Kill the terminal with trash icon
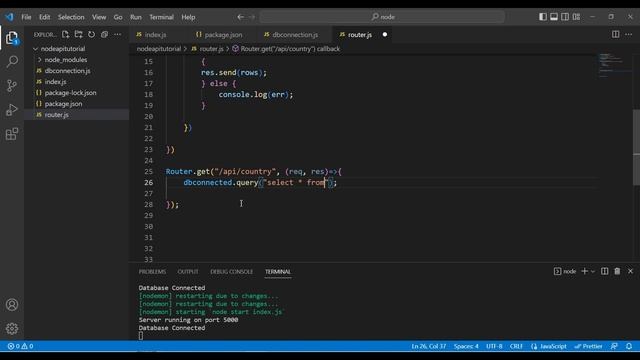640x360 pixels. tap(617, 271)
